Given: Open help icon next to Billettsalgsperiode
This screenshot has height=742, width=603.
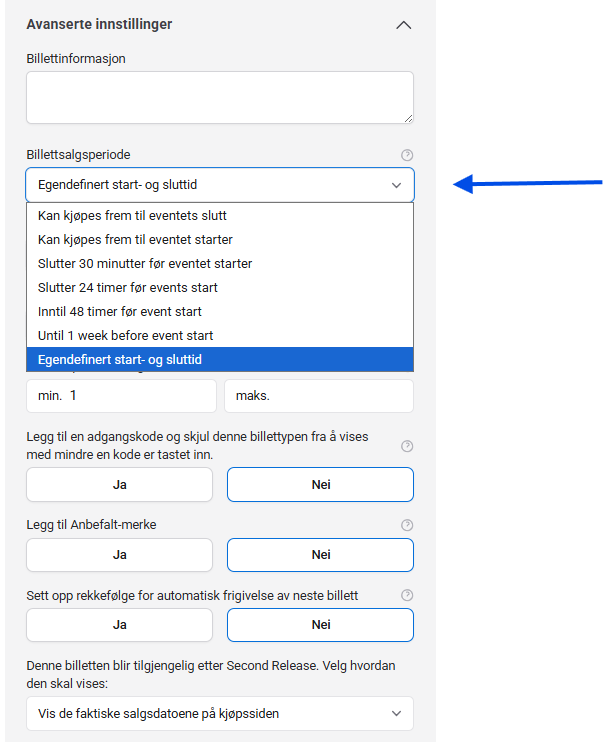Looking at the screenshot, I should pyautogui.click(x=406, y=155).
